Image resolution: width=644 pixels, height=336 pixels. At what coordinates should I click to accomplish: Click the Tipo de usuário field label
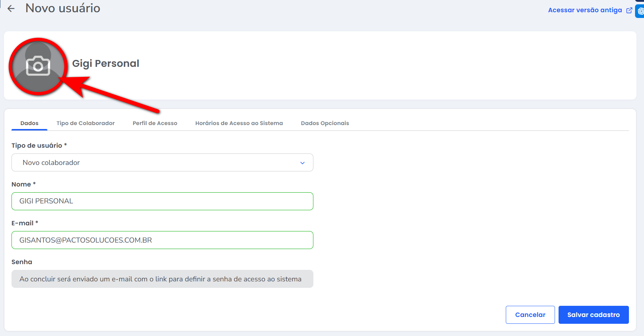click(x=37, y=146)
